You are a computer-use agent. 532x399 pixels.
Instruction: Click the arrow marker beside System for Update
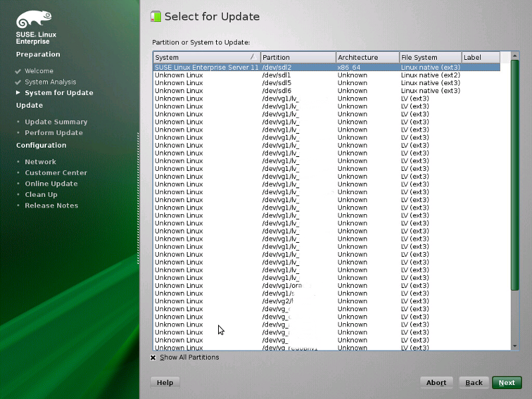click(18, 92)
